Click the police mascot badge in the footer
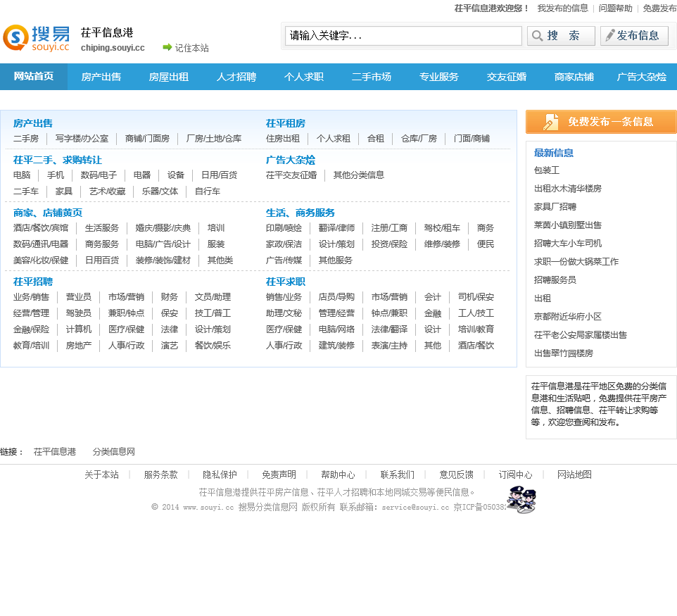This screenshot has width=677, height=616. (521, 499)
